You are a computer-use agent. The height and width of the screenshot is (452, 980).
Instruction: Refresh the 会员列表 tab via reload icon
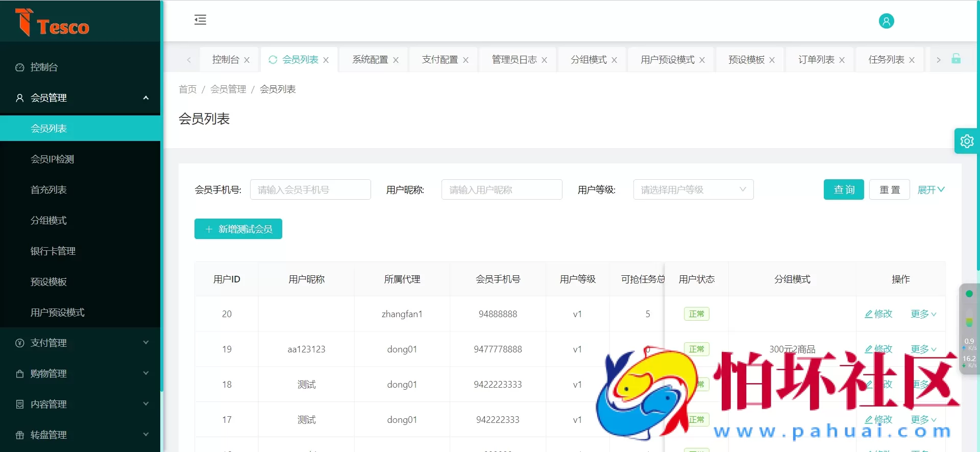pos(273,60)
